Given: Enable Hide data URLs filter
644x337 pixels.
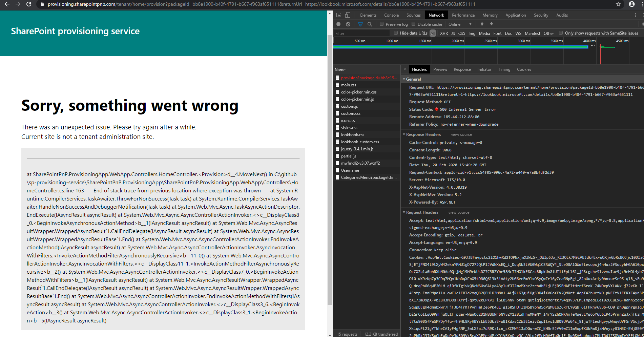Looking at the screenshot, I should click(x=396, y=33).
